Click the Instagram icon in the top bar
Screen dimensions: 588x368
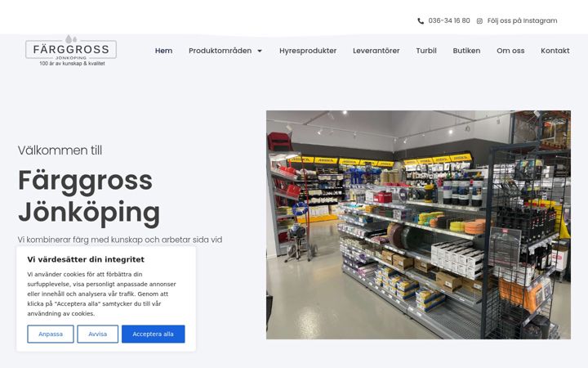[x=479, y=21]
